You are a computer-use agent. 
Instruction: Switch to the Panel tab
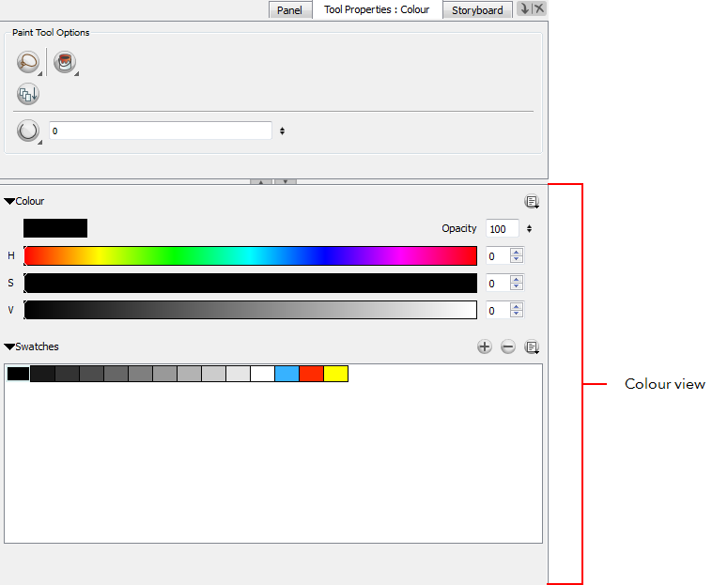pyautogui.click(x=289, y=10)
